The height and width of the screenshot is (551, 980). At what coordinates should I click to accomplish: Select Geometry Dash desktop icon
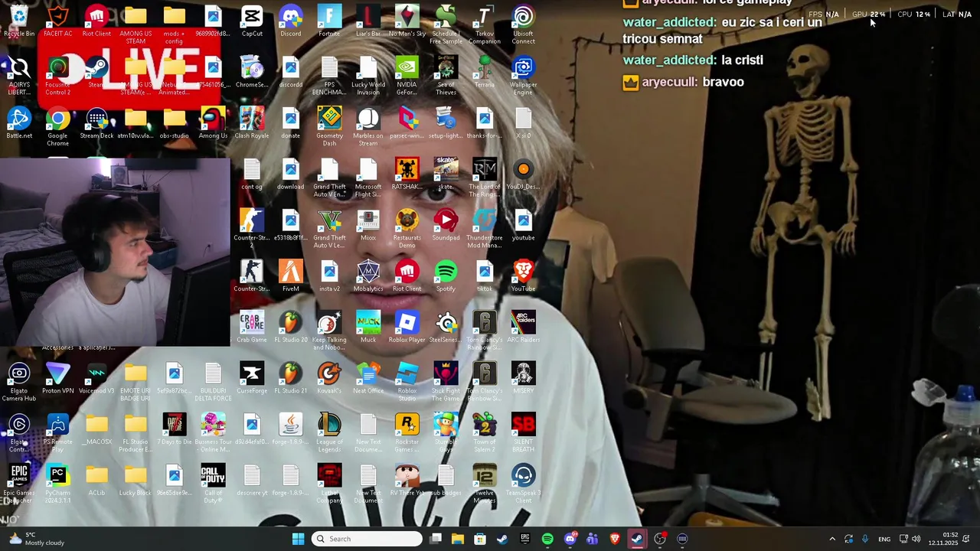coord(329,127)
